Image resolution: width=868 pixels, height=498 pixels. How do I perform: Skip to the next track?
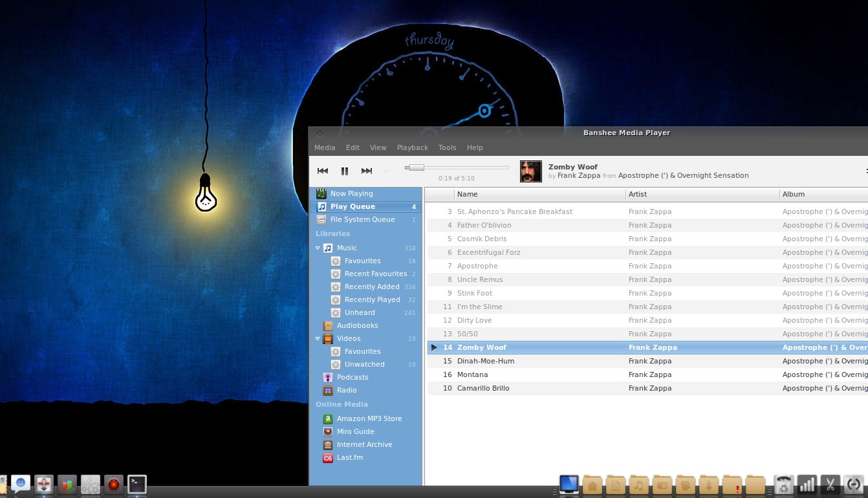tap(367, 171)
